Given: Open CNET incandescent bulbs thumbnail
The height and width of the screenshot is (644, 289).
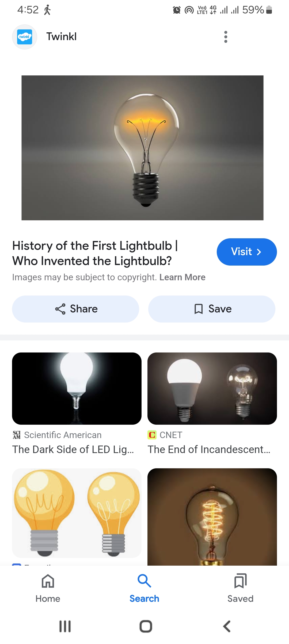Looking at the screenshot, I should 212,388.
